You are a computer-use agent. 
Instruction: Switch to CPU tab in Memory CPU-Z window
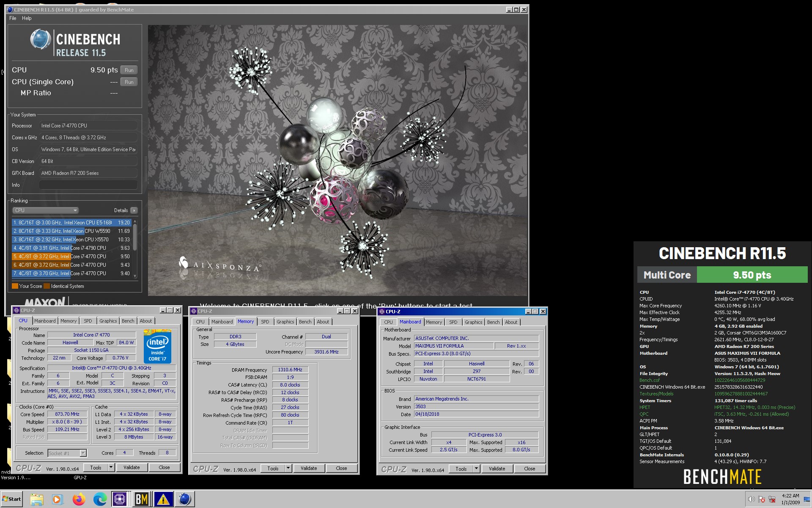(x=200, y=322)
